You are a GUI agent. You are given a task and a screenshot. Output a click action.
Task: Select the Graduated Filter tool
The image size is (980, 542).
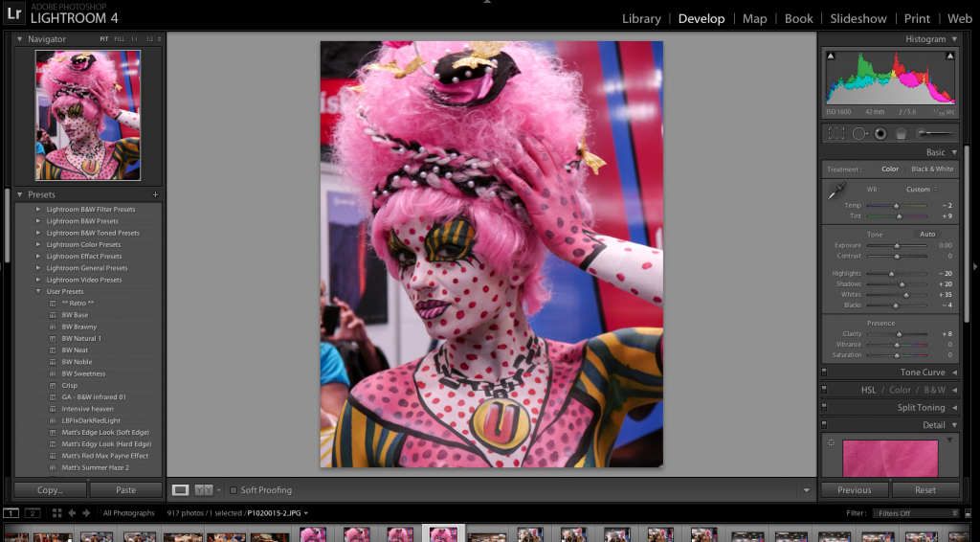coord(901,133)
